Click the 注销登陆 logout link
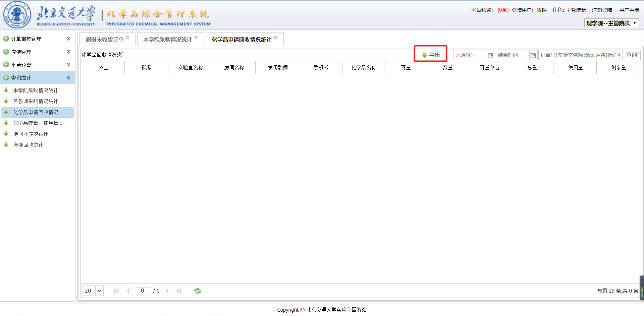The image size is (644, 316). coord(602,10)
